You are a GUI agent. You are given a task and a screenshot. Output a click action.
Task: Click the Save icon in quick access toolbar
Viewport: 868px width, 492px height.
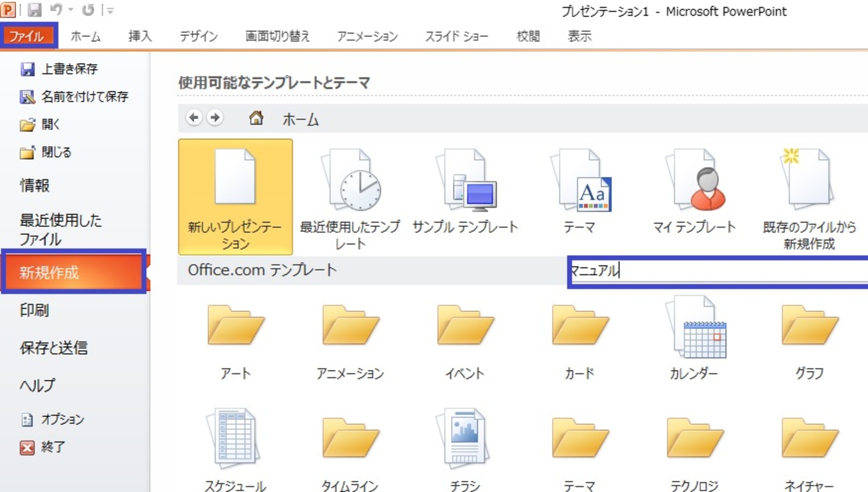point(35,10)
